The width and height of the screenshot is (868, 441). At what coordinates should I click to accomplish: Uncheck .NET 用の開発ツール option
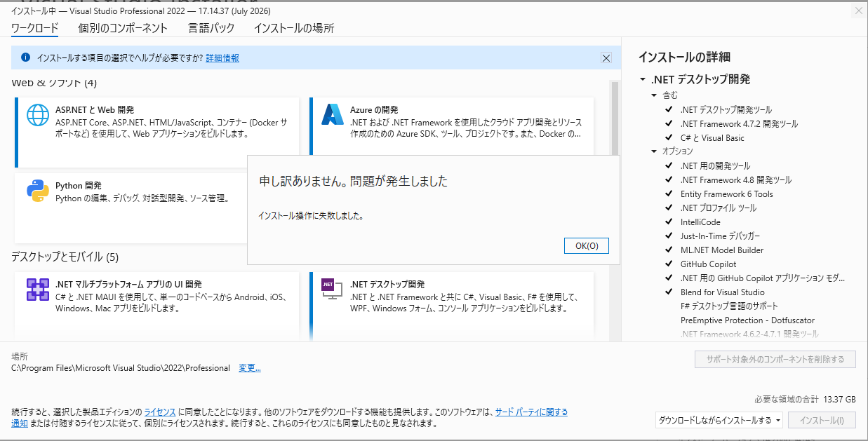(x=669, y=165)
